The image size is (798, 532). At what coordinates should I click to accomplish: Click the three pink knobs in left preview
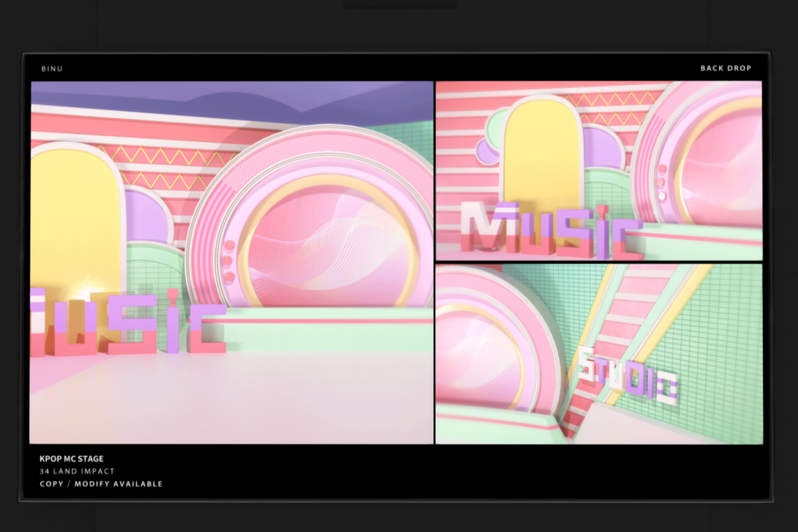(229, 263)
